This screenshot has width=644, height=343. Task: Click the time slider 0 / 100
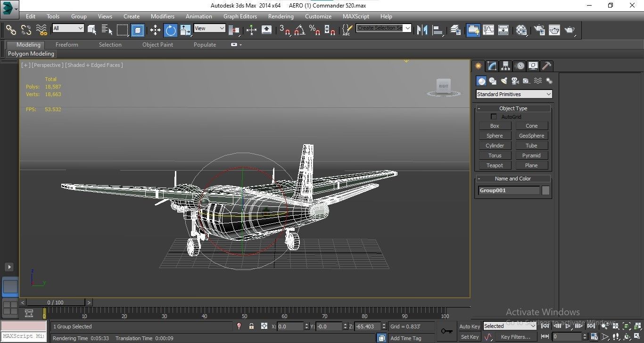coord(56,302)
